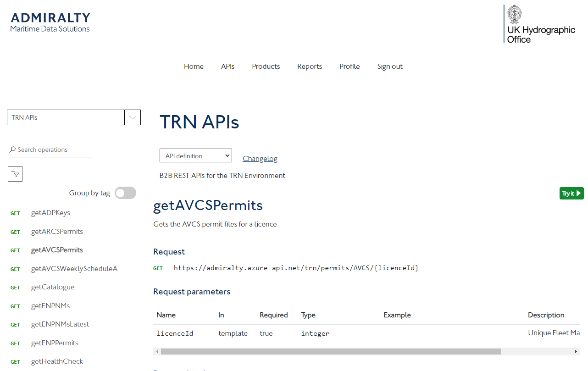Open the Changelog link

pos(260,159)
